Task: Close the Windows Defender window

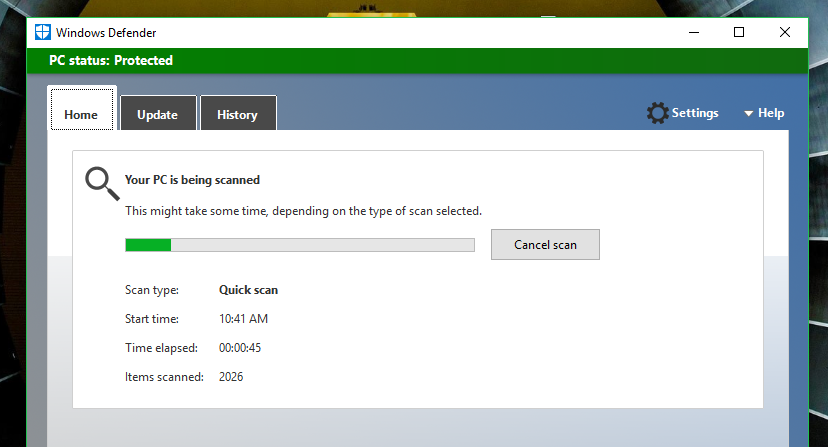Action: 785,32
